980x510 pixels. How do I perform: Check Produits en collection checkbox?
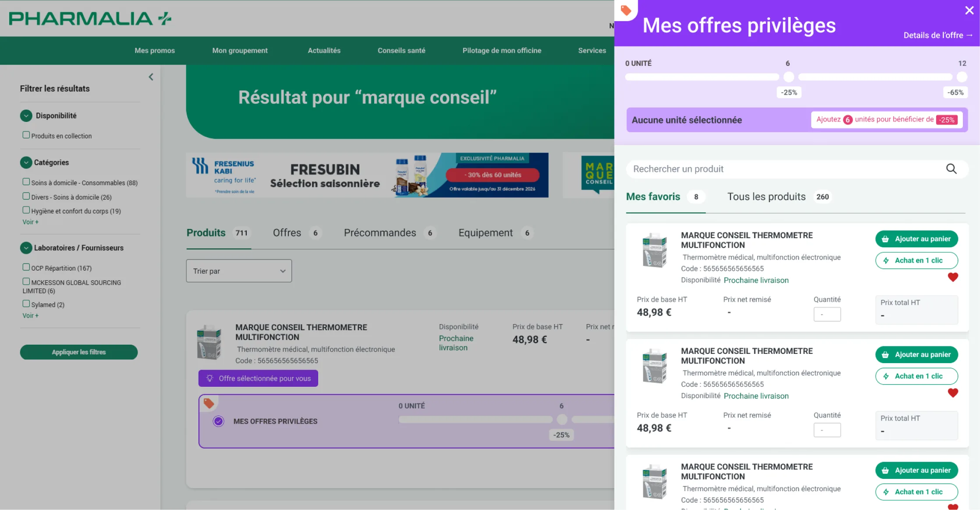point(26,135)
